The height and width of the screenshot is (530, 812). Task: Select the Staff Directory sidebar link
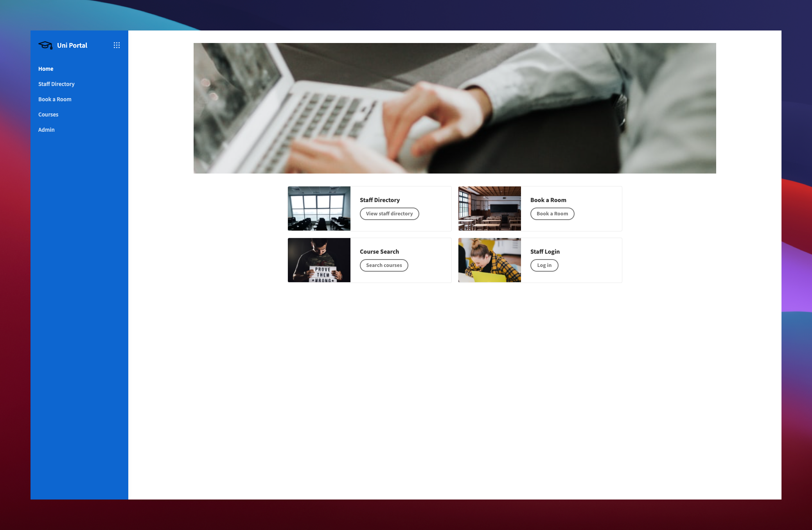56,83
